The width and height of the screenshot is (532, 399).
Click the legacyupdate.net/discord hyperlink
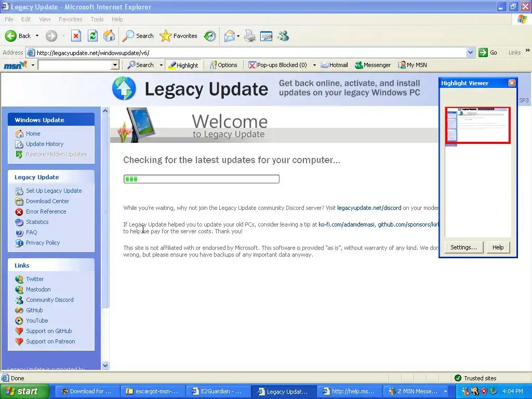pos(369,208)
